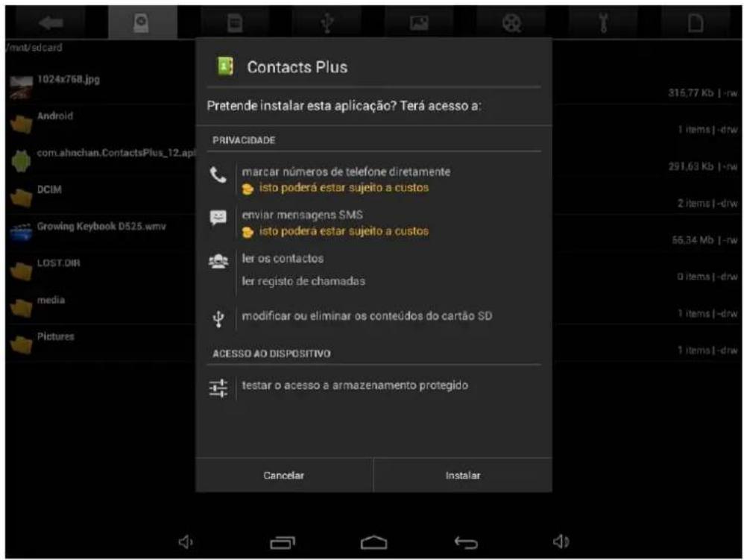This screenshot has width=744, height=560.
Task: Open the pictures tab icon
Action: point(420,22)
